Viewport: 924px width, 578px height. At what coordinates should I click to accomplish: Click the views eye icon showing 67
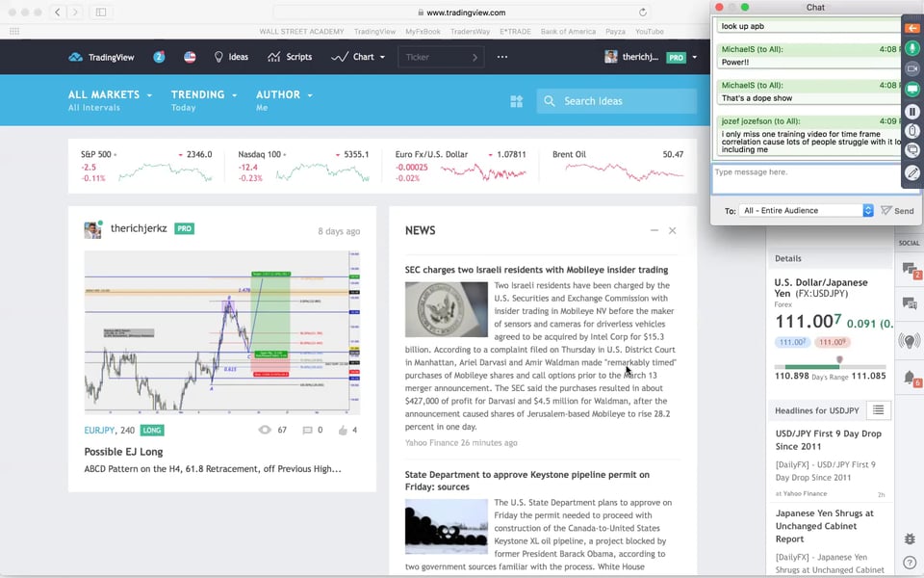click(x=265, y=430)
